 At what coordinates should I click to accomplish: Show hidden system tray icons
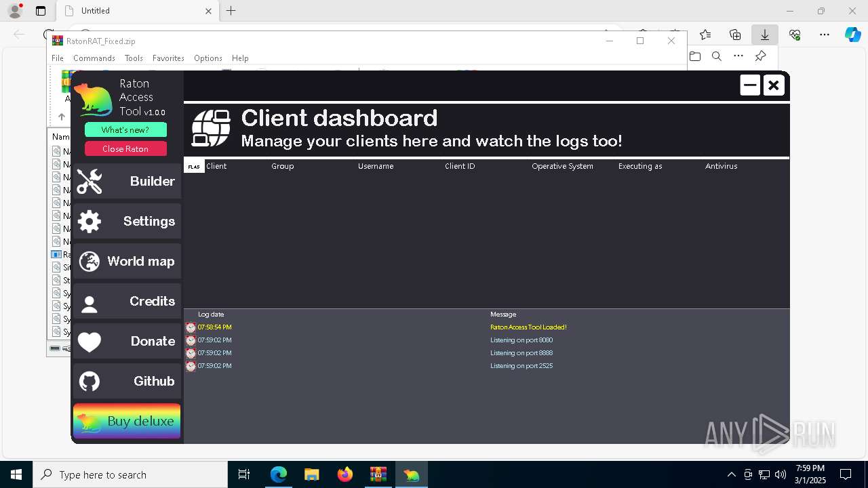[x=731, y=474]
